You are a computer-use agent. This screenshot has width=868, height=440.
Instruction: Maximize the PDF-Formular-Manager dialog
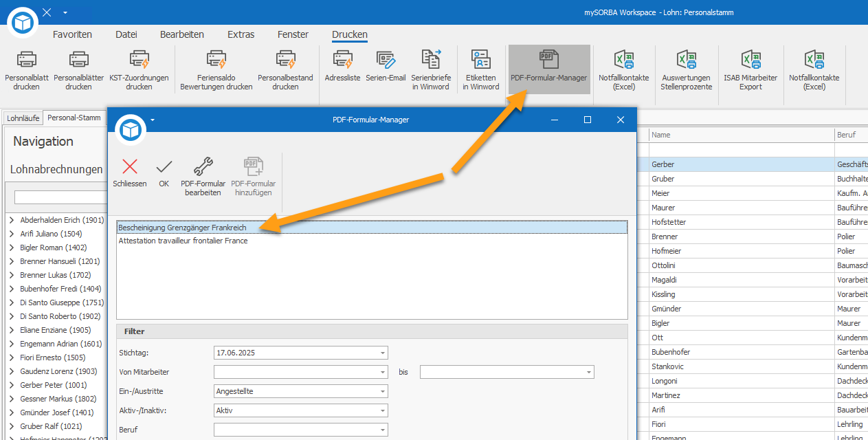coord(588,120)
